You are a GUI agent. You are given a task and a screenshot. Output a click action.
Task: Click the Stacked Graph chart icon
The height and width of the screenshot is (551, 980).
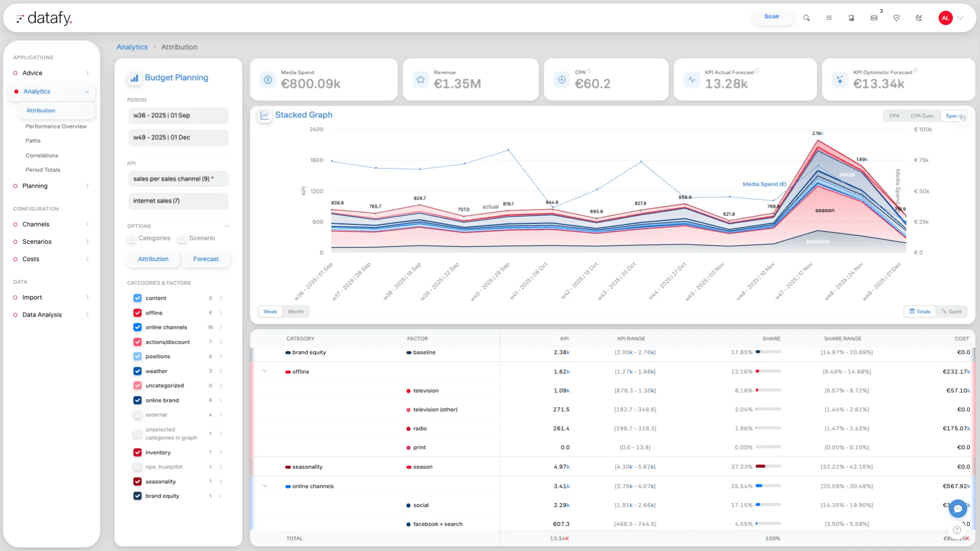click(x=264, y=115)
